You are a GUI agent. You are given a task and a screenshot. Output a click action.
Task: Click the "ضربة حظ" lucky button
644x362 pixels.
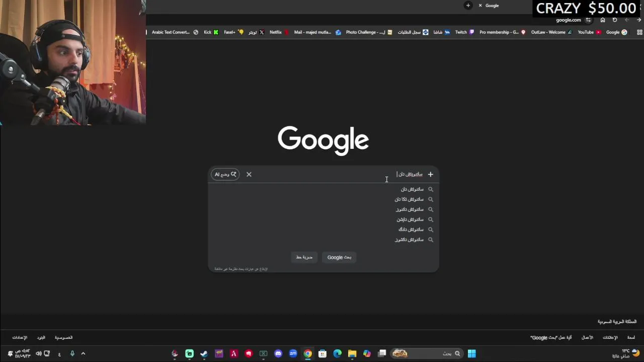point(304,257)
